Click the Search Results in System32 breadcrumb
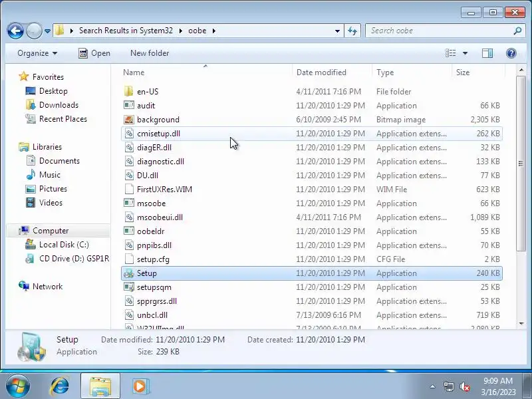The width and height of the screenshot is (532, 399). (126, 31)
